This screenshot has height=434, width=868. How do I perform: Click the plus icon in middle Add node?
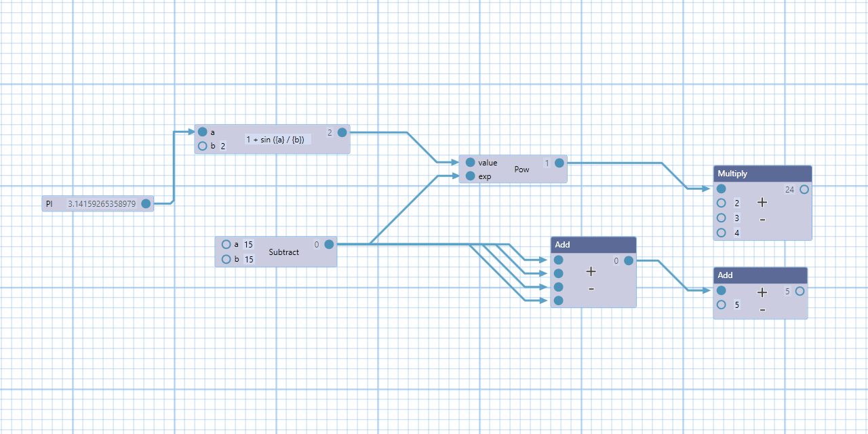[x=591, y=271]
